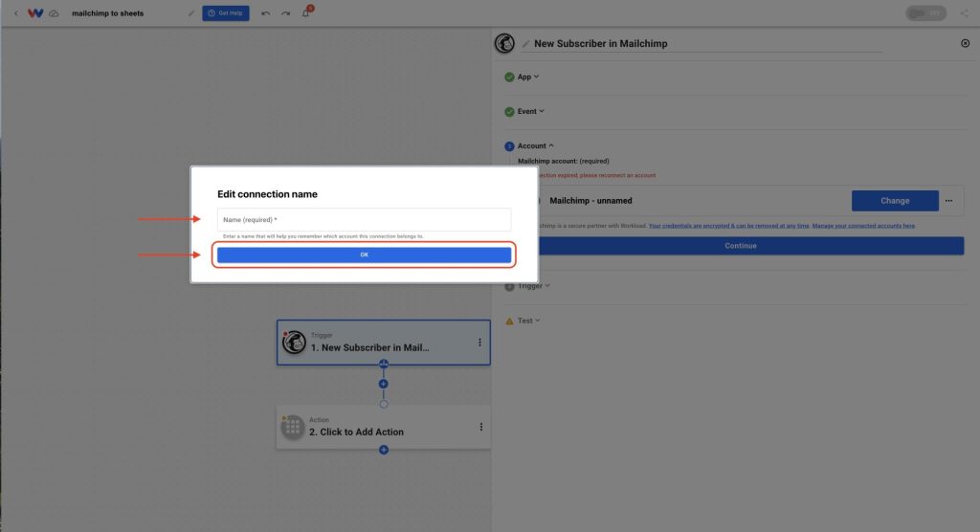Redo the last change
The width and height of the screenshot is (980, 532).
tap(285, 13)
